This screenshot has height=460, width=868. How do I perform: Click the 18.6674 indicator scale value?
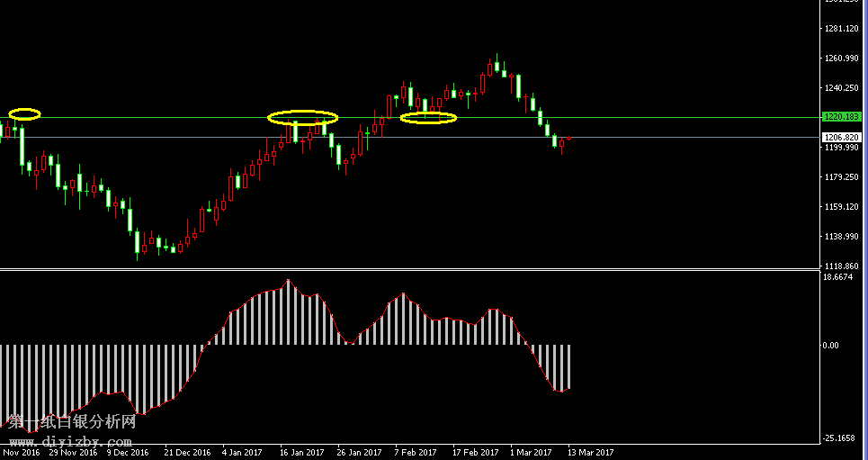(x=837, y=278)
